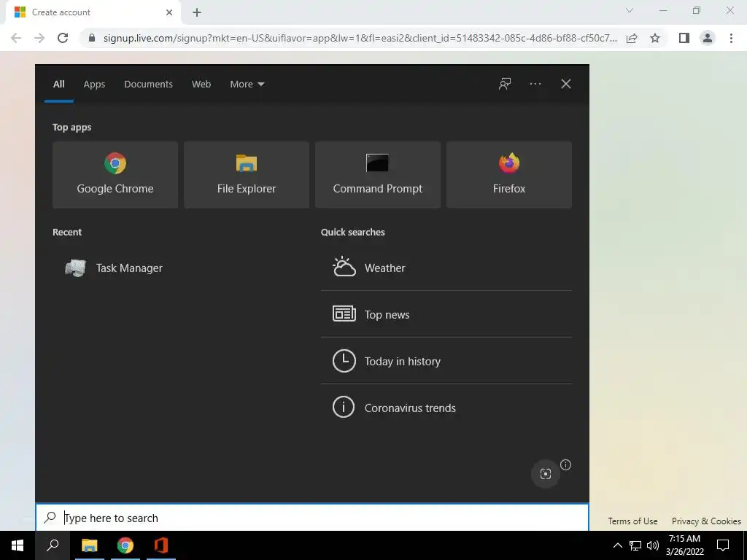Viewport: 747px width, 560px height.
Task: Click the info icon near screenshot search
Action: 565,464
